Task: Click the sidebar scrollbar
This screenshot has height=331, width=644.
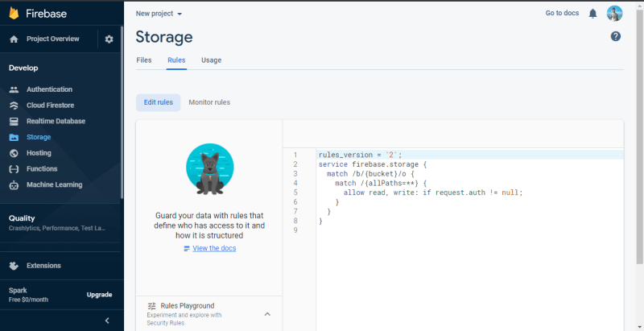Action: point(122,112)
